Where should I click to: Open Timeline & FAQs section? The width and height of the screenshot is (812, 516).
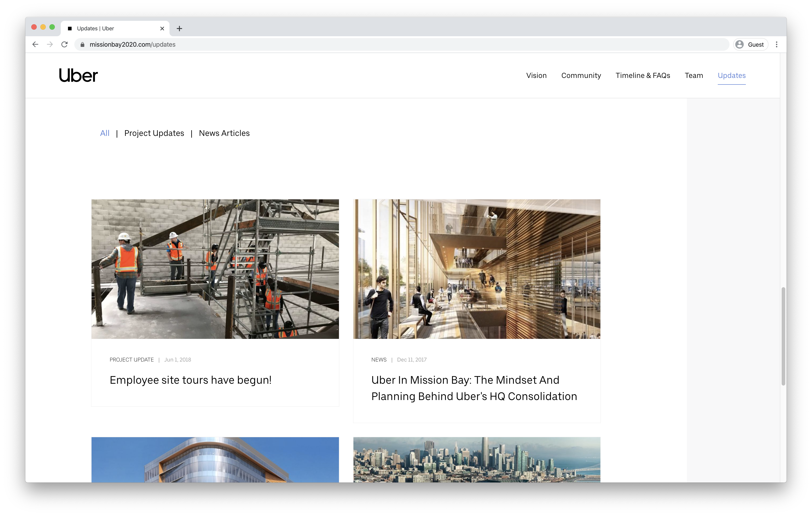coord(642,75)
